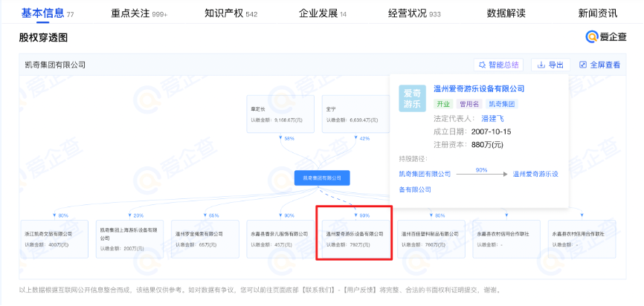Switch to the 新闻资讯 tab
The image size is (644, 306).
click(x=598, y=13)
